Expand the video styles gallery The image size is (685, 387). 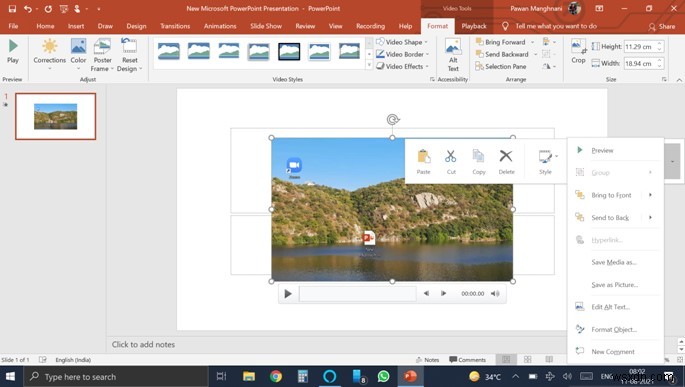369,66
